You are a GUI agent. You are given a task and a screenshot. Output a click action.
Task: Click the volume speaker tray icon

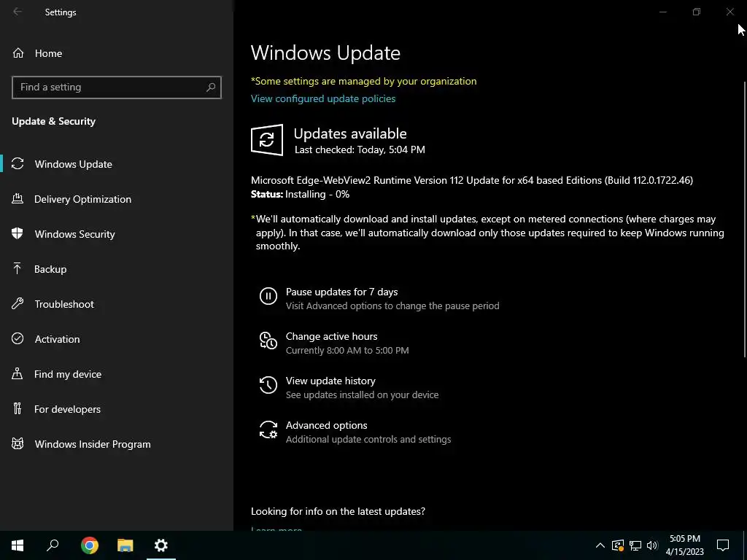[652, 545]
